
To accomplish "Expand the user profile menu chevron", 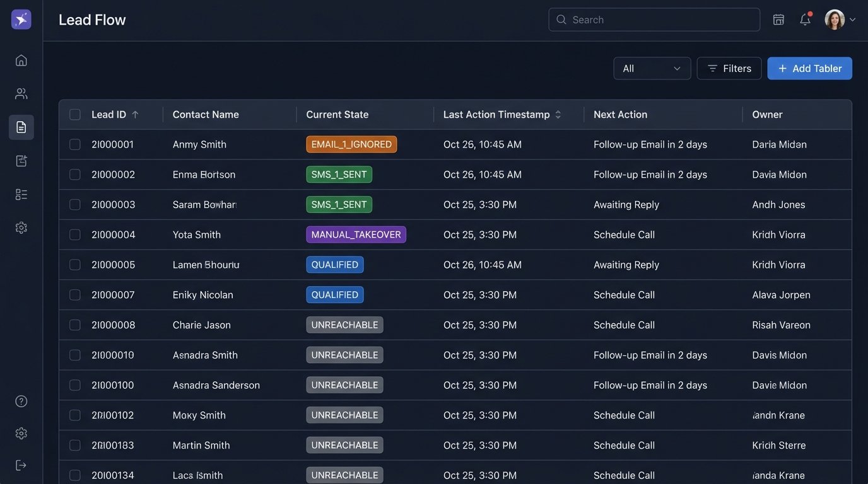I will click(853, 20).
